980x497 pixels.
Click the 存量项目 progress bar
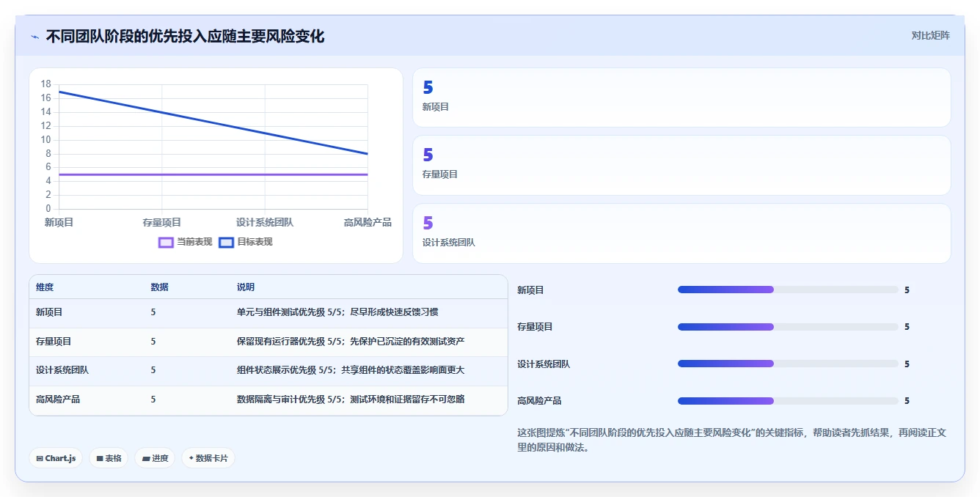pos(788,327)
